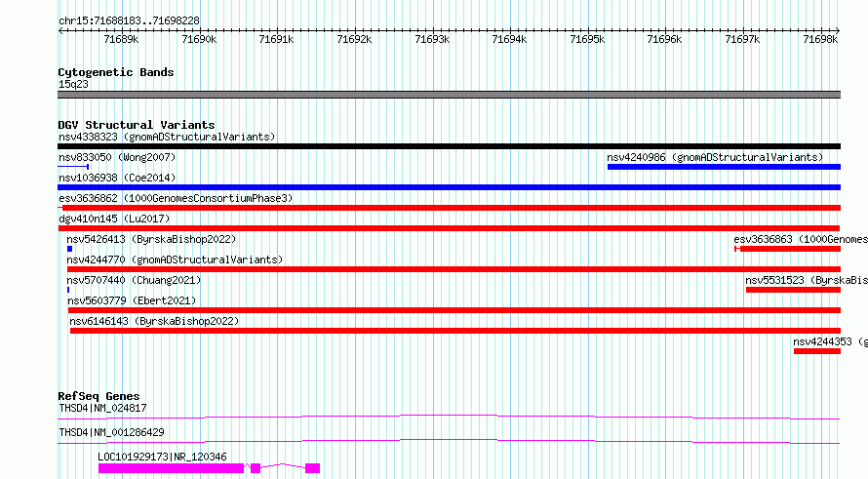Click the chr15:71688183..71698228 coordinate label
This screenshot has width=868, height=479.
129,20
